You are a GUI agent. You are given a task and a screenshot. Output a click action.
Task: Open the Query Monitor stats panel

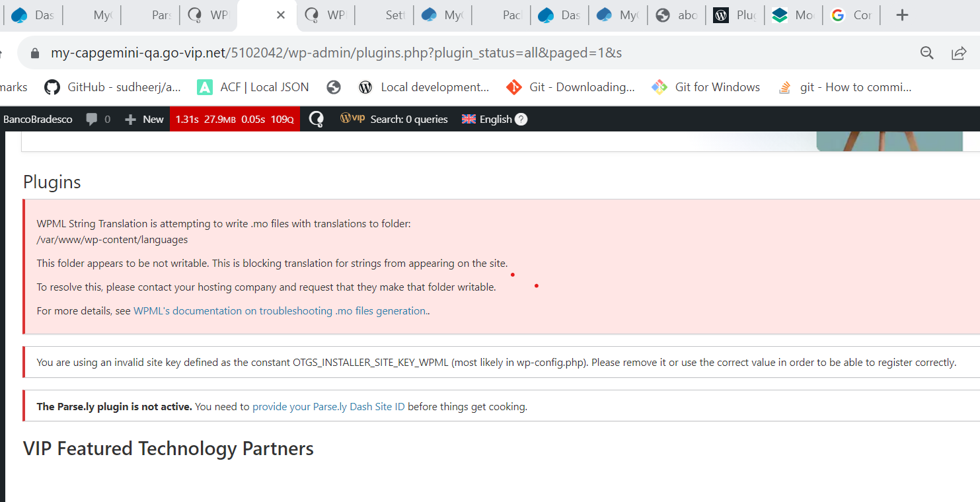pyautogui.click(x=235, y=120)
